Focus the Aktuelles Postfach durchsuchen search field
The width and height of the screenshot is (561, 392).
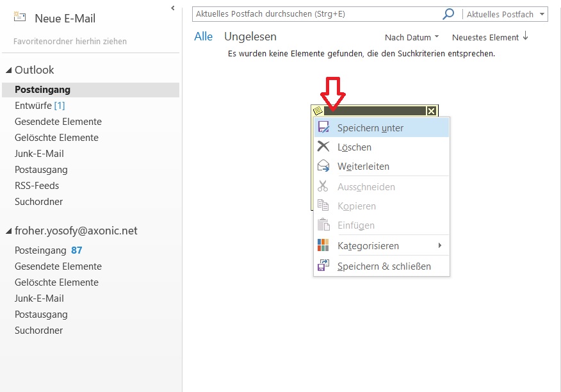318,14
